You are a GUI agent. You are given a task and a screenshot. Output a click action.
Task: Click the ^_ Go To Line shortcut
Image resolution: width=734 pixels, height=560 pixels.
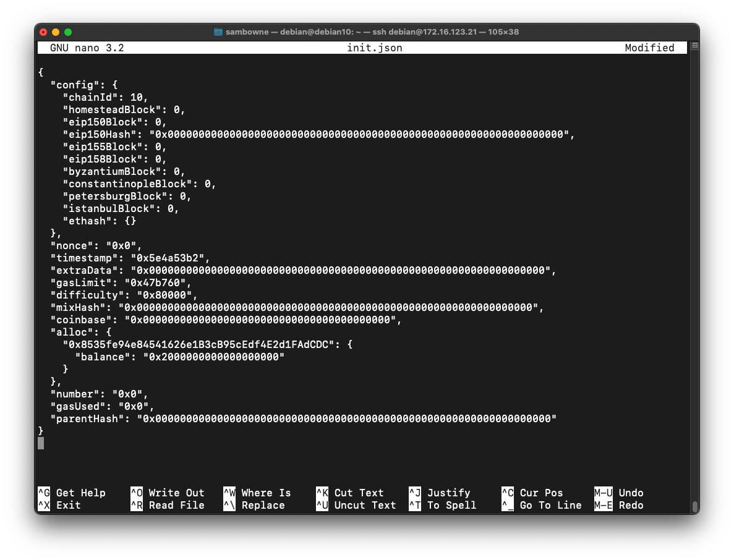point(542,505)
